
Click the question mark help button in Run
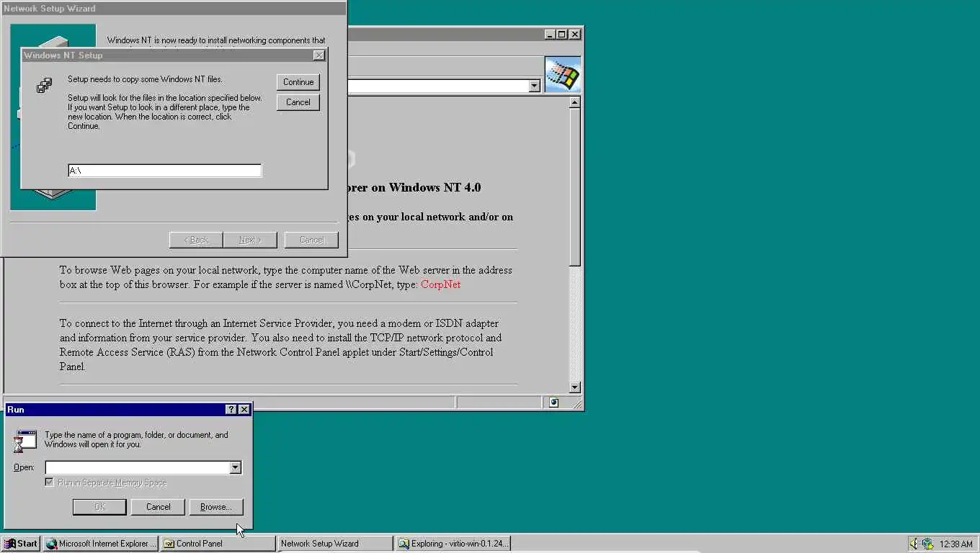coord(231,409)
